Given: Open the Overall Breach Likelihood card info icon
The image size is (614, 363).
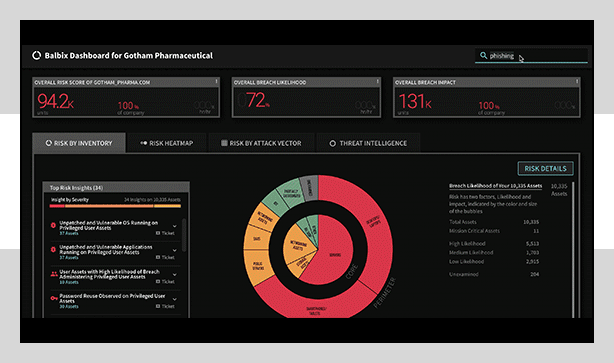Looking at the screenshot, I should tap(377, 81).
